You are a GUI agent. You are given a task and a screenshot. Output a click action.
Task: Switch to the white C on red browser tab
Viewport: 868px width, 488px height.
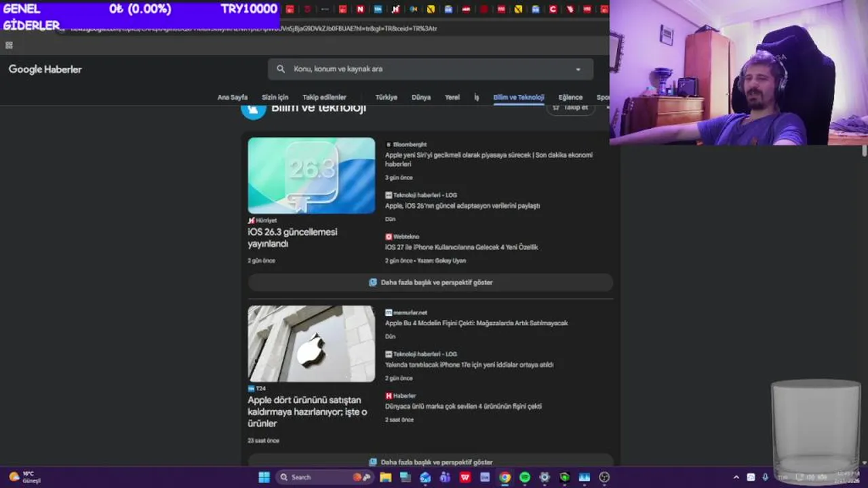pos(553,9)
